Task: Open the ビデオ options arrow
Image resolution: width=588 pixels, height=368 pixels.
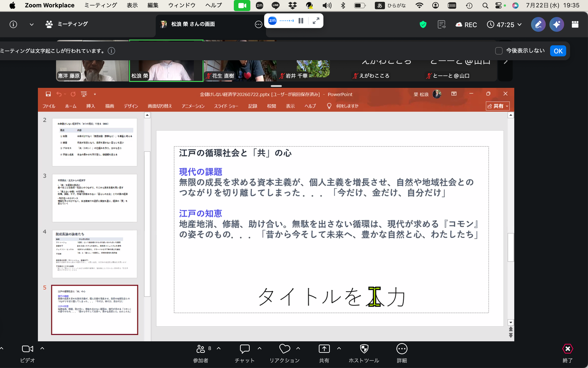Action: (42, 348)
